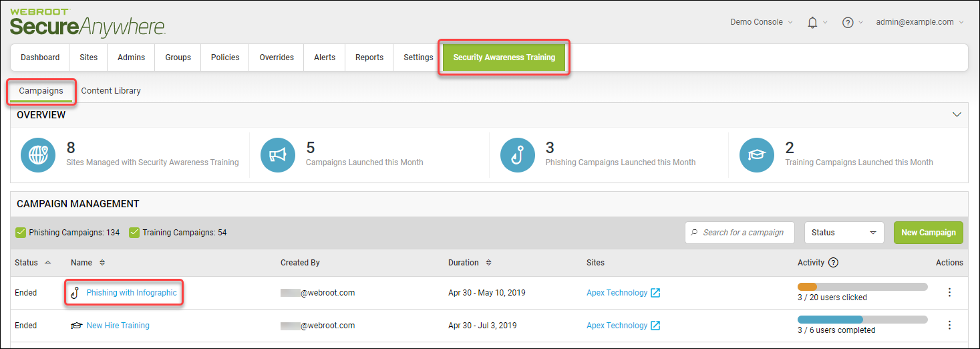Click the notifications bell icon
Viewport: 980px width, 349px height.
coord(812,22)
